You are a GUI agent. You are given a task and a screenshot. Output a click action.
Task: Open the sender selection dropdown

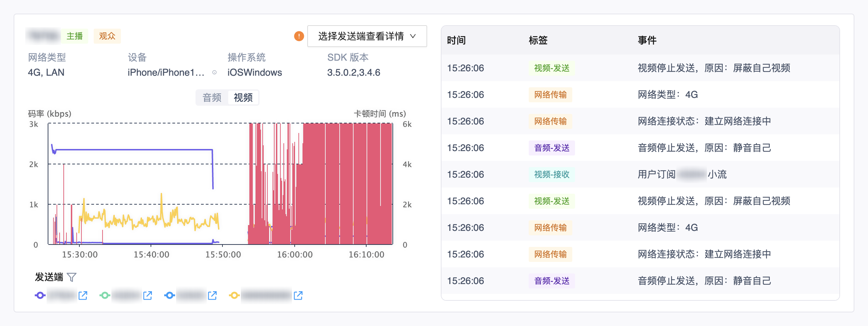[x=367, y=36]
